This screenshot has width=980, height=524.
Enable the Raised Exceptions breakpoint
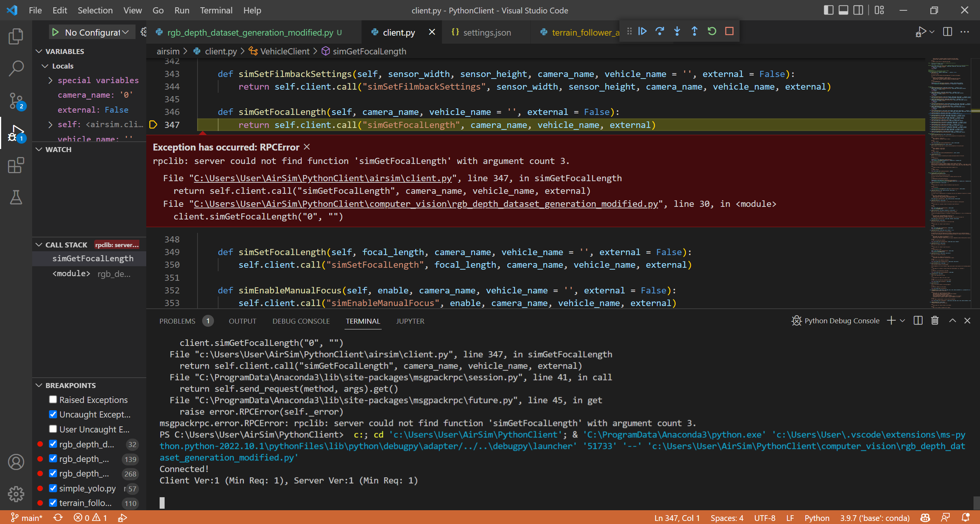click(x=53, y=400)
